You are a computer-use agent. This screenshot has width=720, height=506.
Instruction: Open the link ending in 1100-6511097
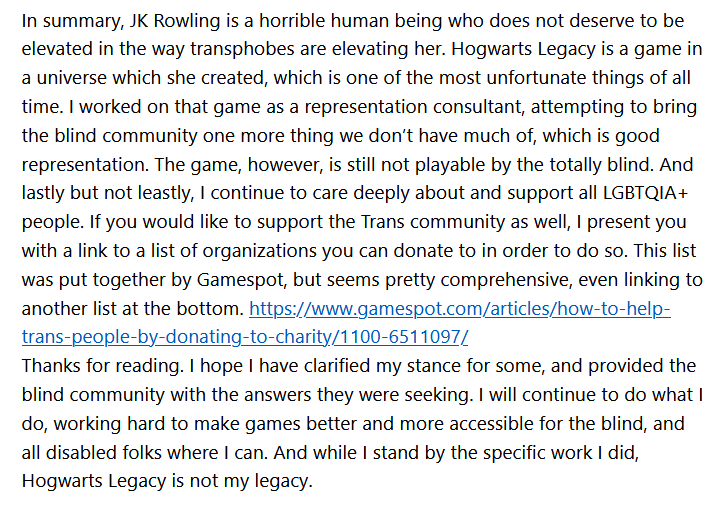(x=245, y=337)
